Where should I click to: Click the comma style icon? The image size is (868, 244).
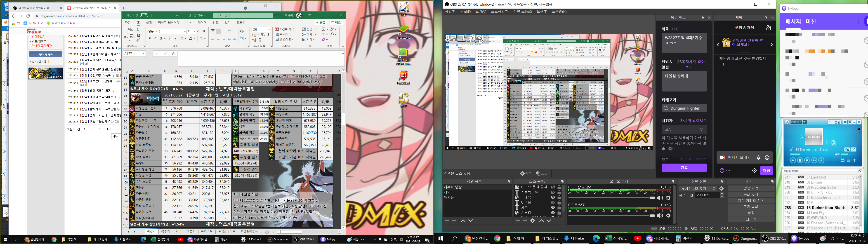coord(268,35)
